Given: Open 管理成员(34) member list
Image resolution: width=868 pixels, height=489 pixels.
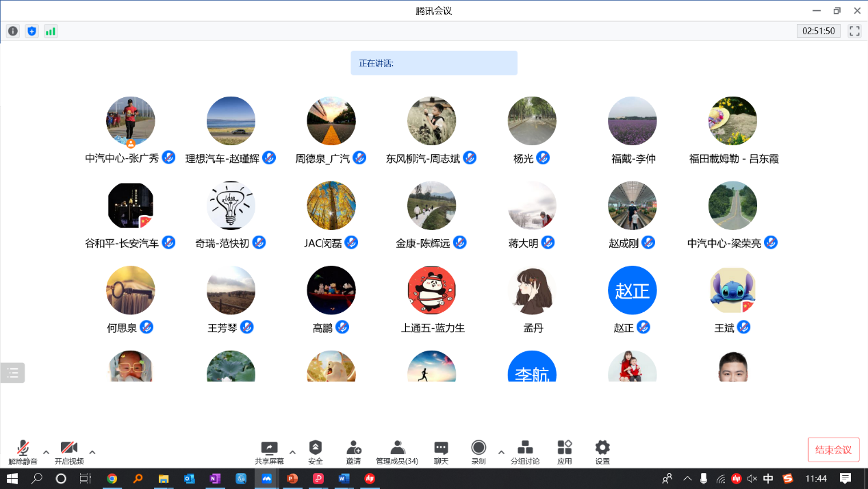Looking at the screenshot, I should [x=397, y=452].
